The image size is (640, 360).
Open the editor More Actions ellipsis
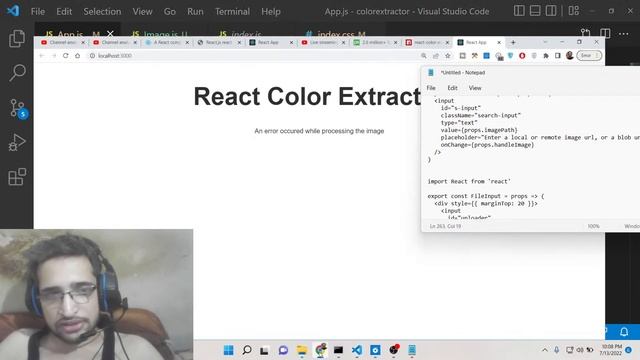624,33
